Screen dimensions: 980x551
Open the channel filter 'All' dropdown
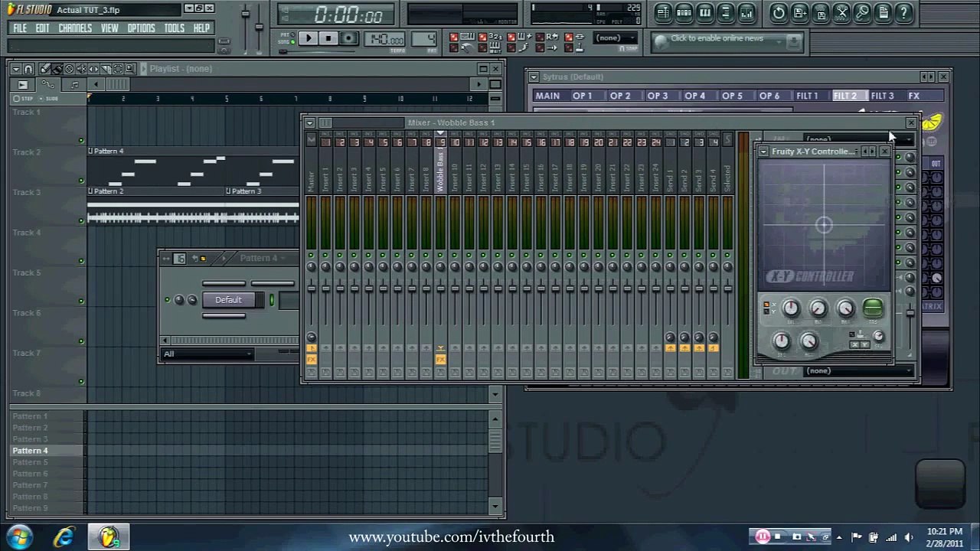(207, 354)
